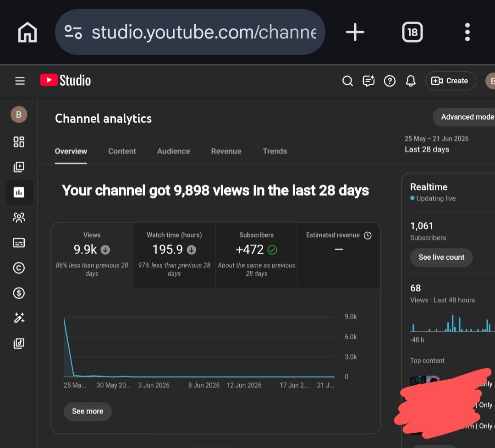The width and height of the screenshot is (495, 448).
Task: Click the Advanced mode button
Action: (x=464, y=117)
